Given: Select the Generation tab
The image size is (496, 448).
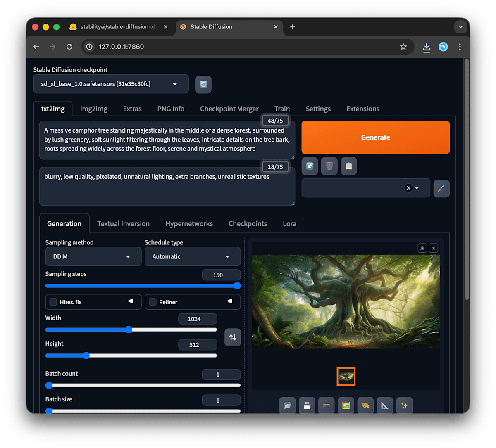Looking at the screenshot, I should pos(64,223).
